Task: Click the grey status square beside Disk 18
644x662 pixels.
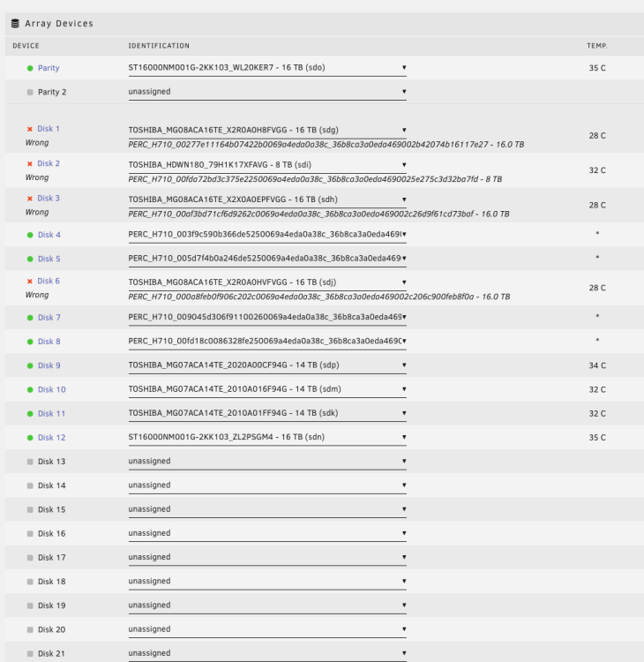Action: point(30,582)
